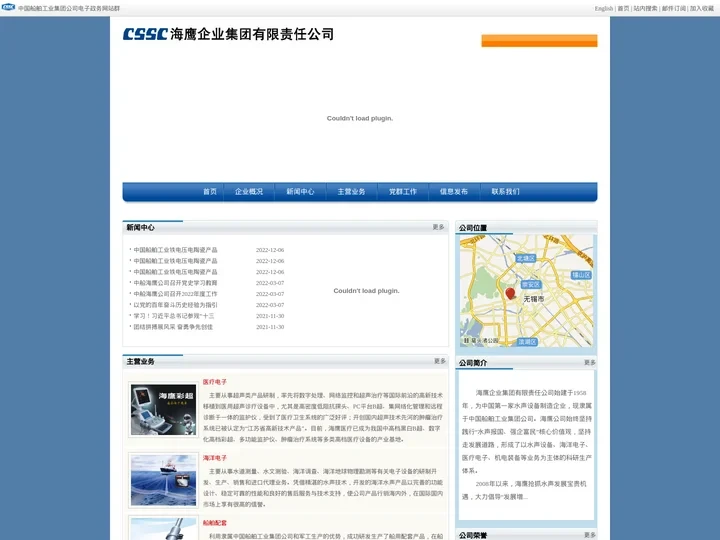This screenshot has width=720, height=540.
Task: Click 加入收藏 add to favorites link
Action: [702, 8]
